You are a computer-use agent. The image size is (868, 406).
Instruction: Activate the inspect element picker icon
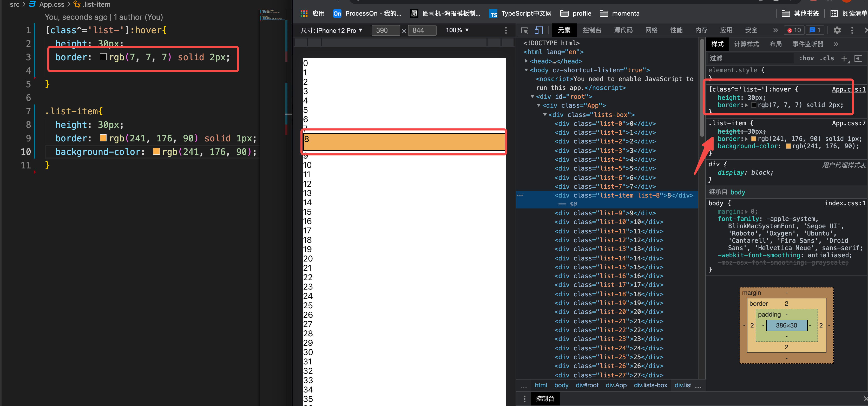(524, 30)
